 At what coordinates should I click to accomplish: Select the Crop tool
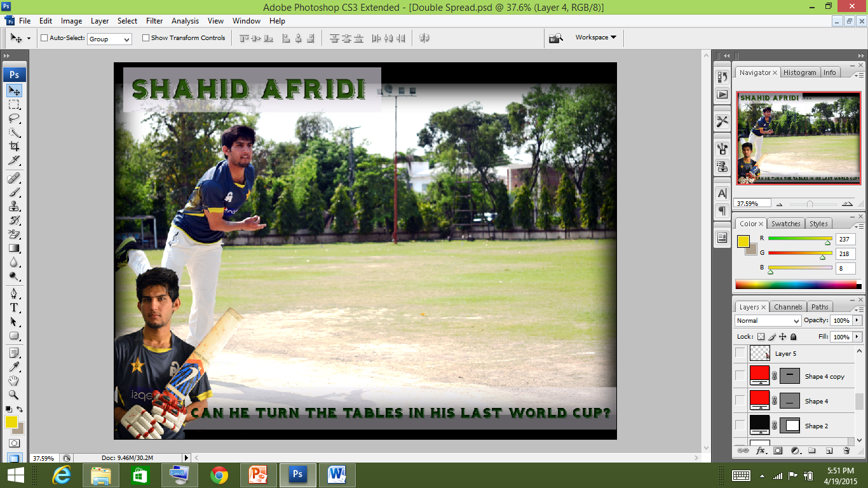click(14, 147)
